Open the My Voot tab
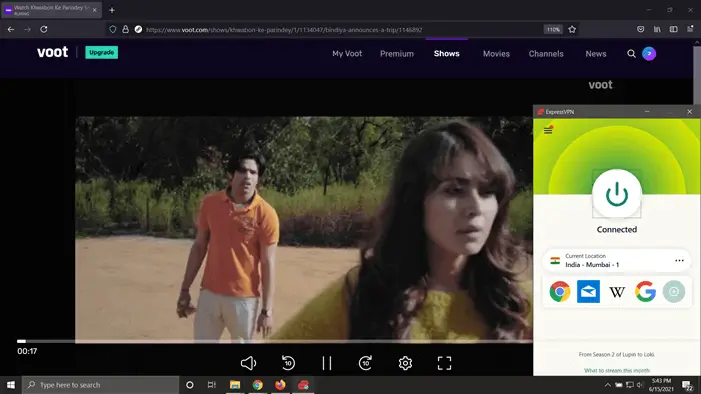The image size is (701, 394). tap(347, 54)
